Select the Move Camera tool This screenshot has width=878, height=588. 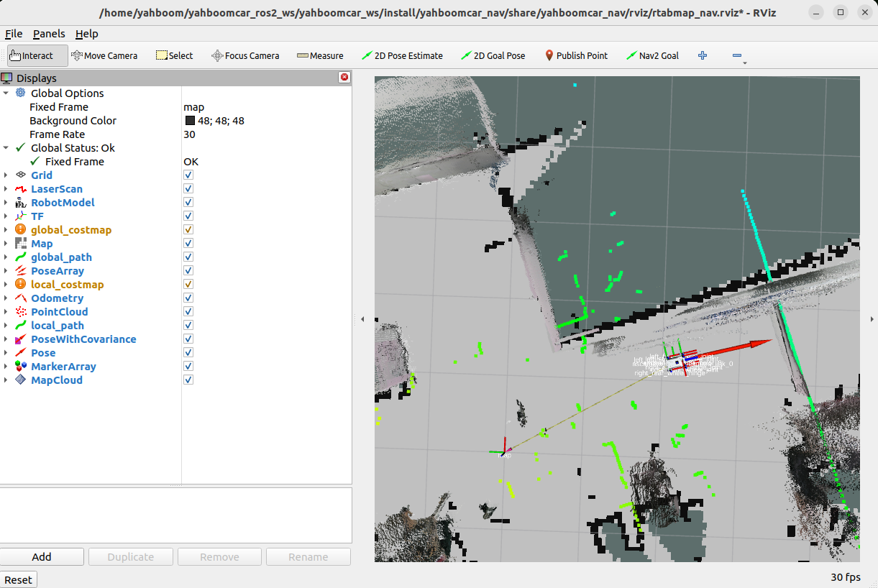click(x=104, y=55)
